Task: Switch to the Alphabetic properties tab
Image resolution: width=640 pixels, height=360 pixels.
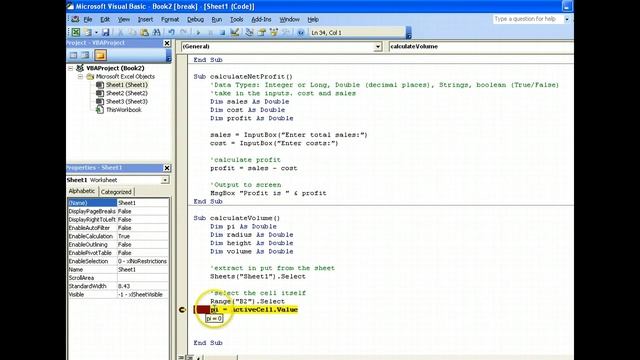Action: pos(82,191)
